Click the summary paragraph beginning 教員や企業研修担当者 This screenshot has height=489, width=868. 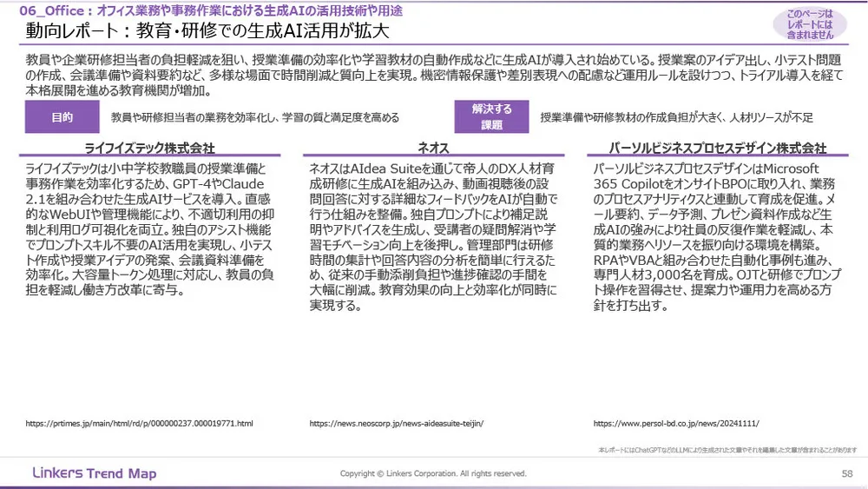click(x=434, y=76)
